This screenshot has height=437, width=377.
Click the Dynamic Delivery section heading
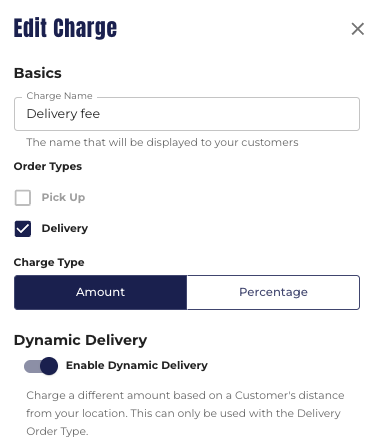(x=80, y=340)
